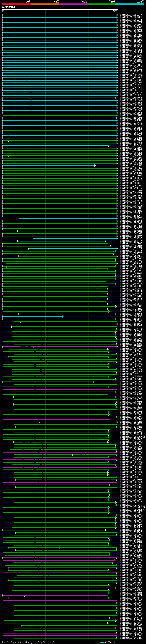Select the UniRef100_B9RCD3 label
Viewport: 146px width, 644px height.
click(x=131, y=118)
